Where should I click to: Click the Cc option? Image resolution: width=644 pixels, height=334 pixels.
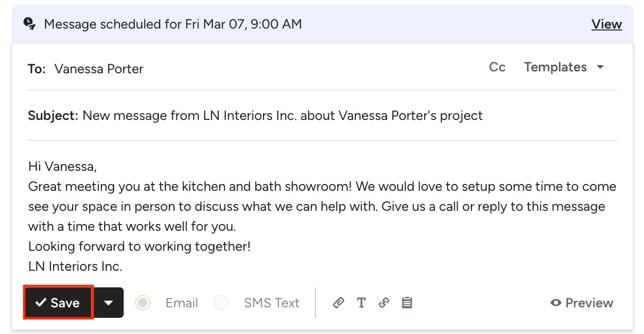497,67
